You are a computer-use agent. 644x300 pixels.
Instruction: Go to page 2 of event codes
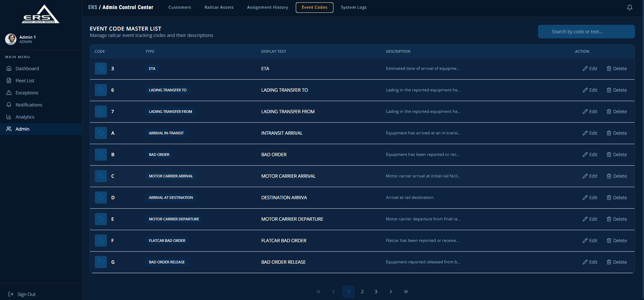(x=362, y=292)
